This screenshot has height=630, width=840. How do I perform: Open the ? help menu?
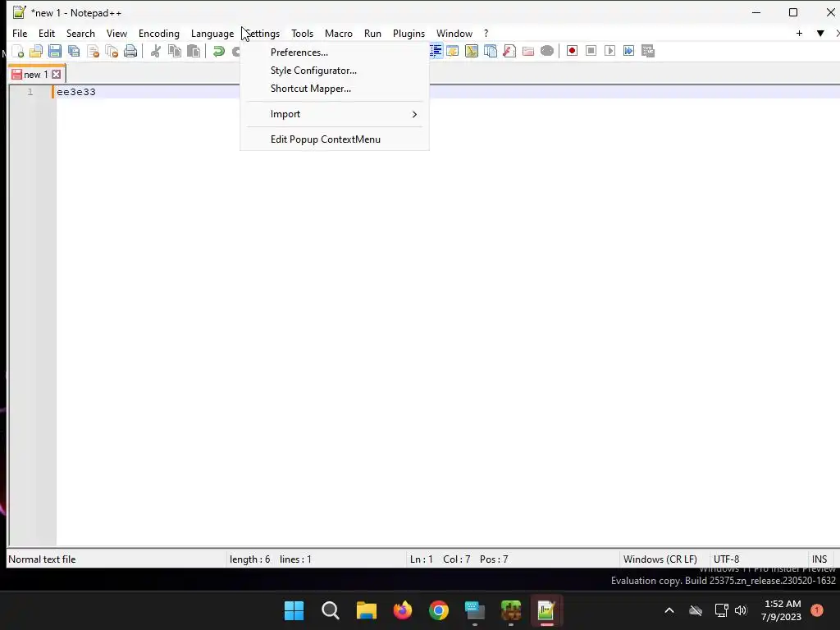click(486, 33)
